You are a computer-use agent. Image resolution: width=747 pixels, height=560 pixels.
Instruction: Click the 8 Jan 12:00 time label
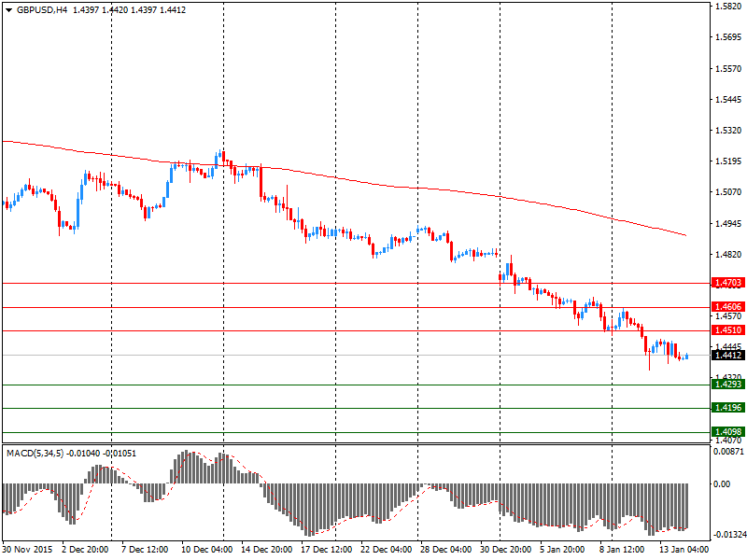(622, 550)
